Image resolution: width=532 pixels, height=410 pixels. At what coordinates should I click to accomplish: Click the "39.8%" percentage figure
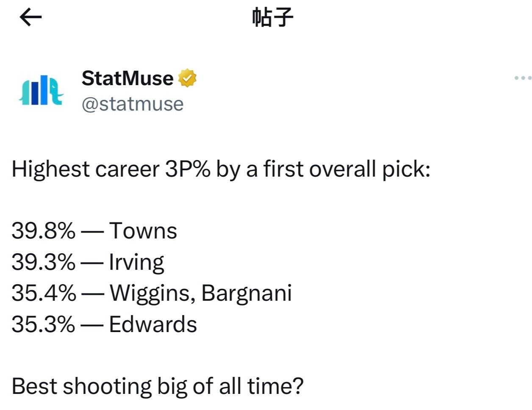(43, 231)
